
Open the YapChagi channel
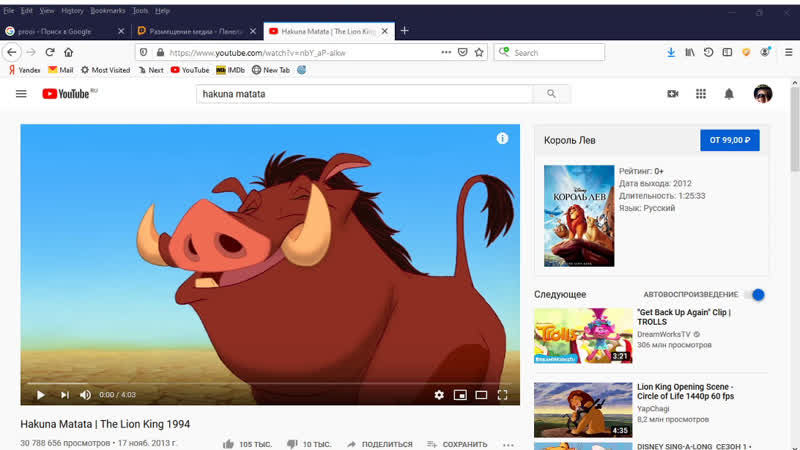pyautogui.click(x=653, y=409)
